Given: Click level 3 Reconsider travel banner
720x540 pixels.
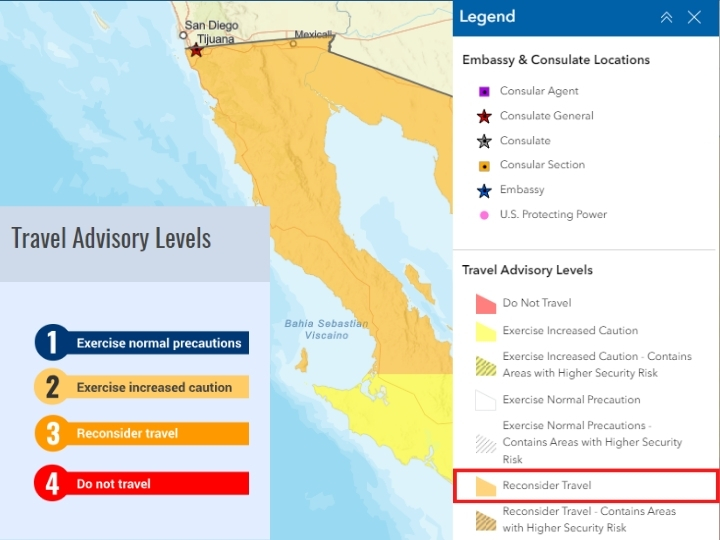Looking at the screenshot, I should point(142,433).
